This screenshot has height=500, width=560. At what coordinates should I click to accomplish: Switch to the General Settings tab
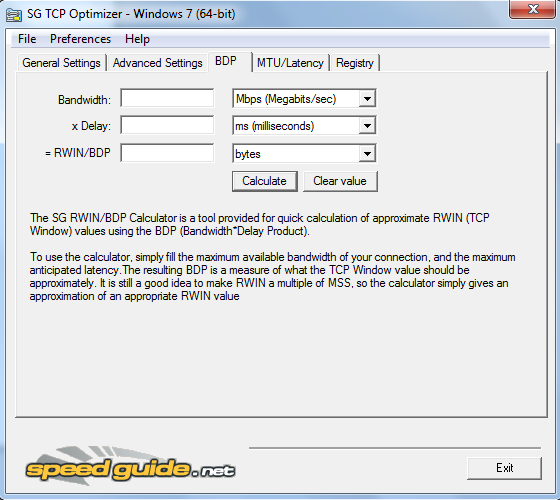[x=61, y=63]
